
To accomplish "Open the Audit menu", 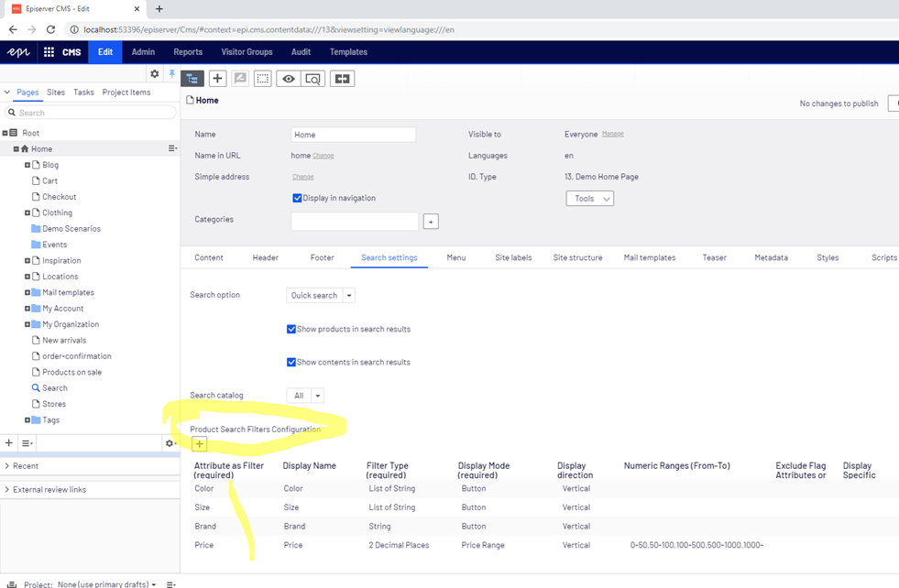I will pyautogui.click(x=301, y=52).
